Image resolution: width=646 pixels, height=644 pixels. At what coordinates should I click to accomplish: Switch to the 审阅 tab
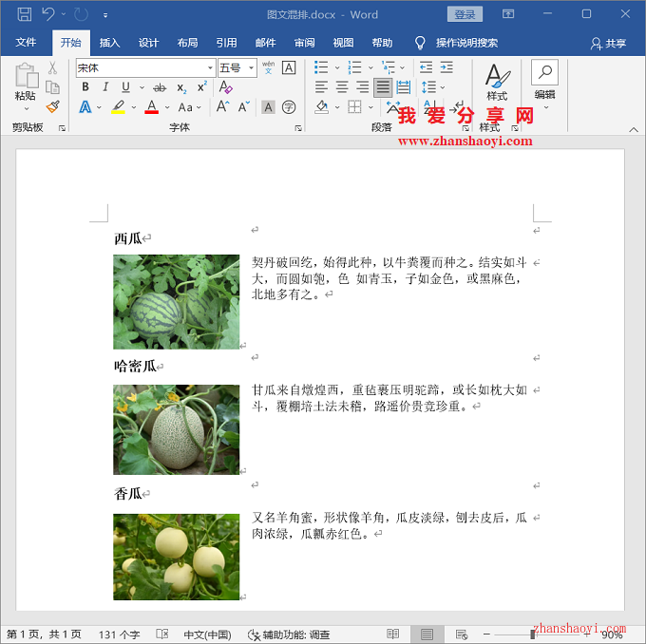pos(304,43)
